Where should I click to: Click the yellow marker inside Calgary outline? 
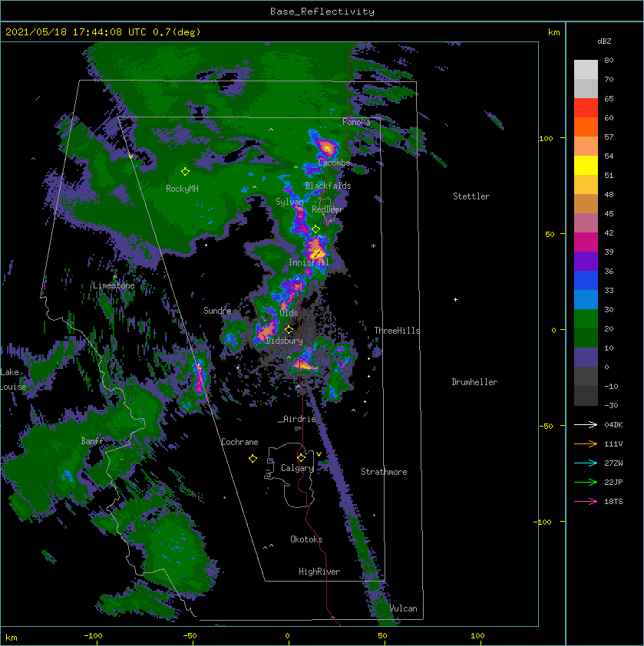pyautogui.click(x=301, y=457)
